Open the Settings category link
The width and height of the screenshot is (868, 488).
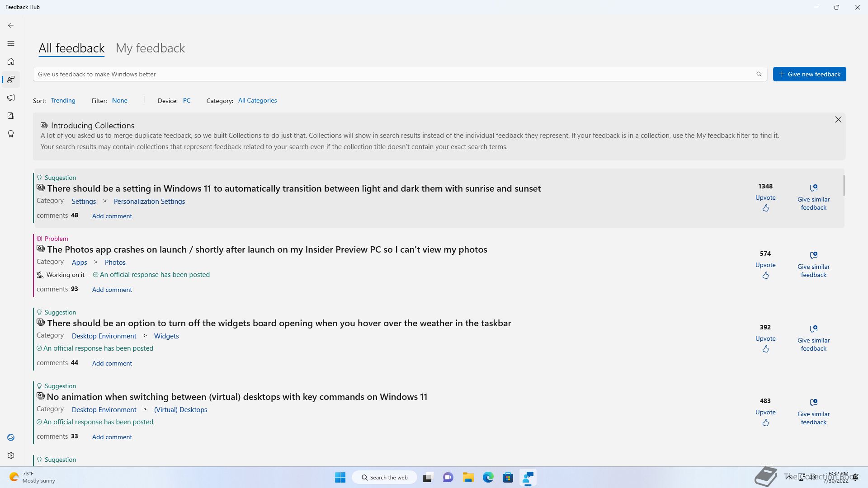(84, 202)
